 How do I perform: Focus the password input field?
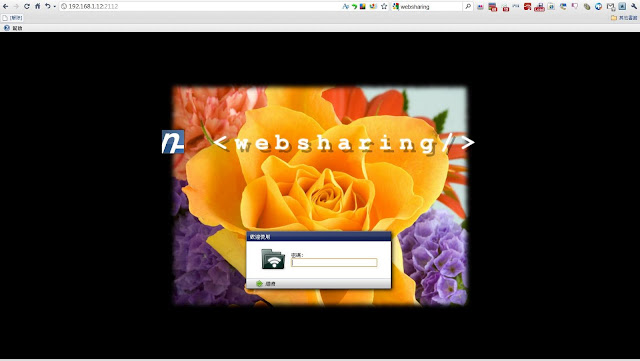[x=334, y=263]
